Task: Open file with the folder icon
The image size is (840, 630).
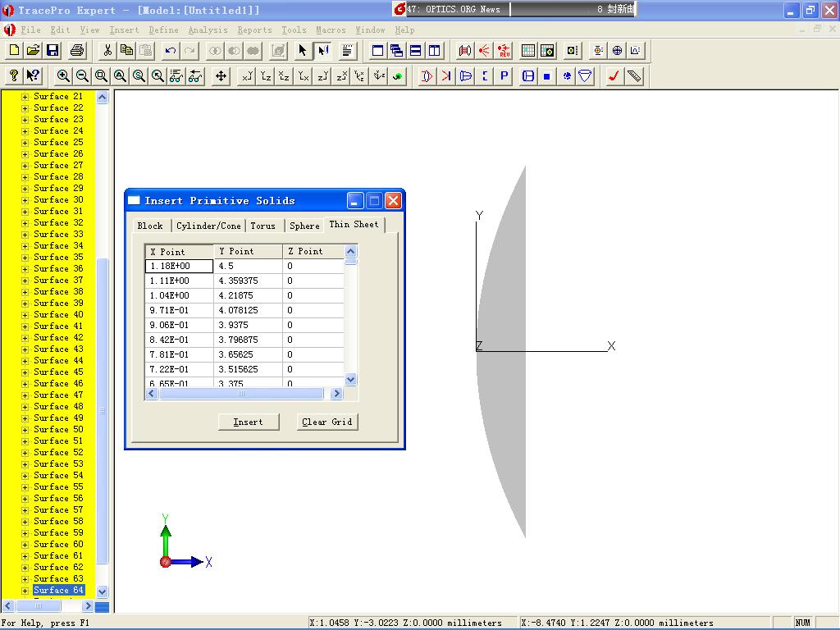Action: coord(33,50)
